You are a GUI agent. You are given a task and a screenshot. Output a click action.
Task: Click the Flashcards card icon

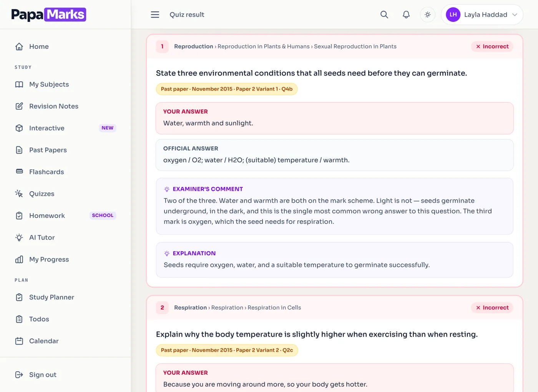tap(19, 171)
